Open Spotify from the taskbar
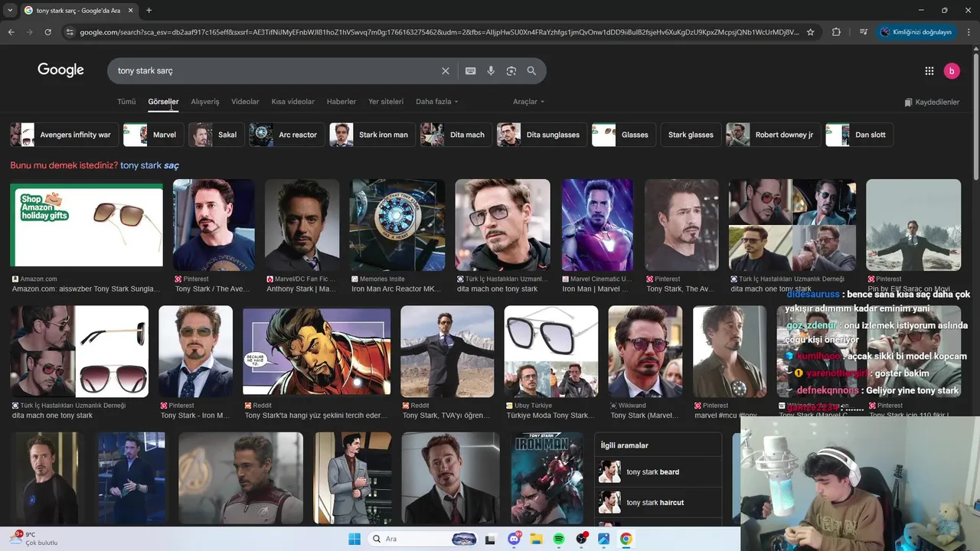Viewport: 980px width, 551px height. pyautogui.click(x=559, y=539)
